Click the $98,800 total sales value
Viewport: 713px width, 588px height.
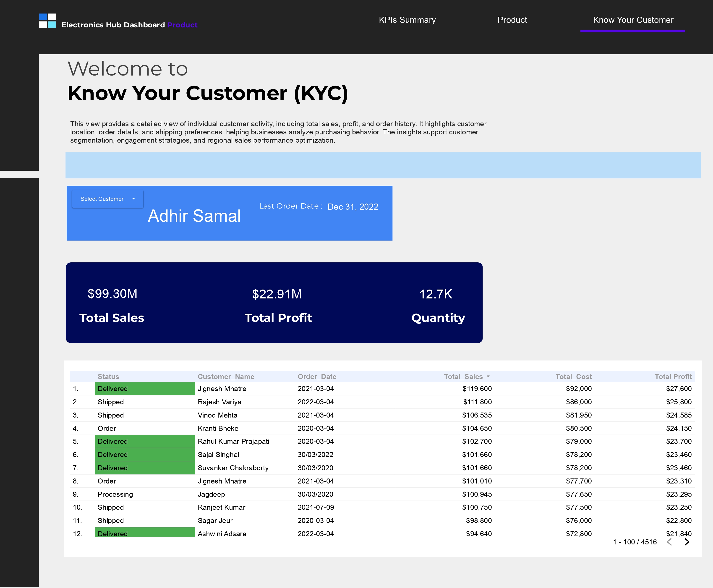coord(479,521)
